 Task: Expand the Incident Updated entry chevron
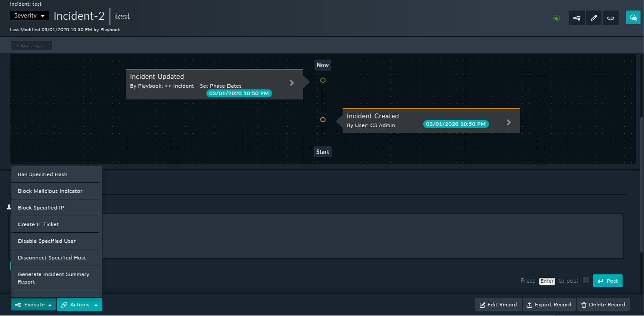pos(292,83)
